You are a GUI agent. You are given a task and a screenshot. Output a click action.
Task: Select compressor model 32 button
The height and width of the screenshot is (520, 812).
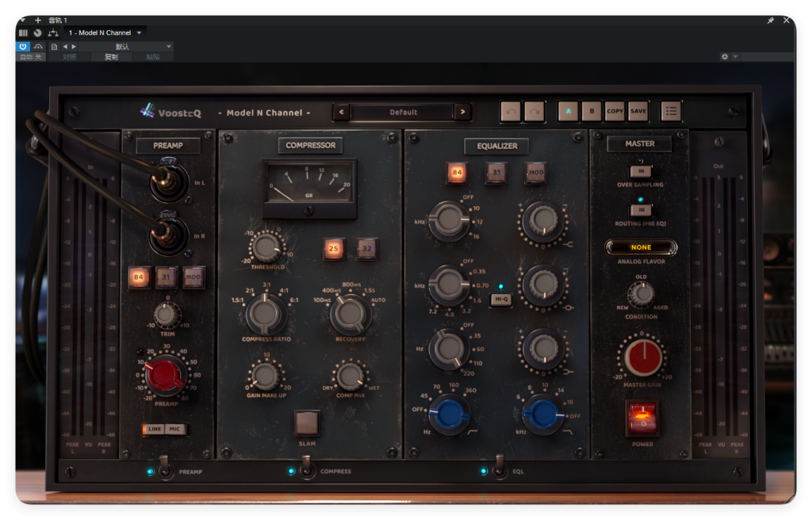[366, 249]
